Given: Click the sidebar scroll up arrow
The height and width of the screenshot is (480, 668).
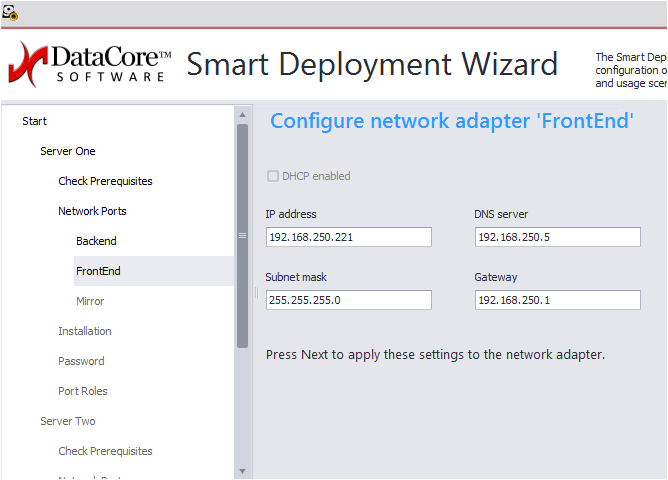Looking at the screenshot, I should [242, 115].
